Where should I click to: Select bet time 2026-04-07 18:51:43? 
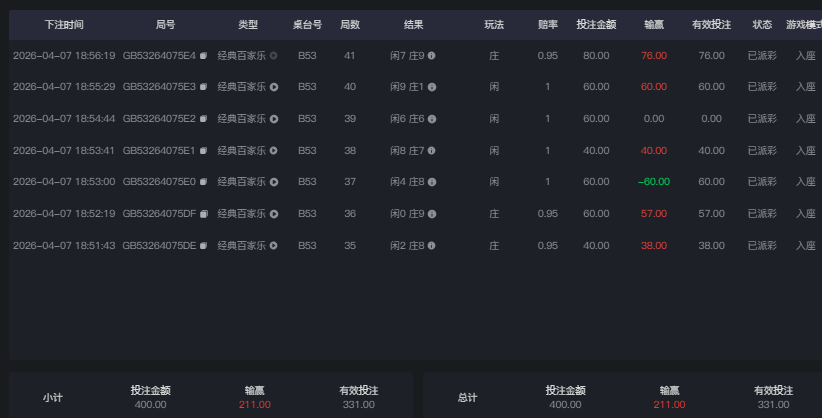click(64, 245)
